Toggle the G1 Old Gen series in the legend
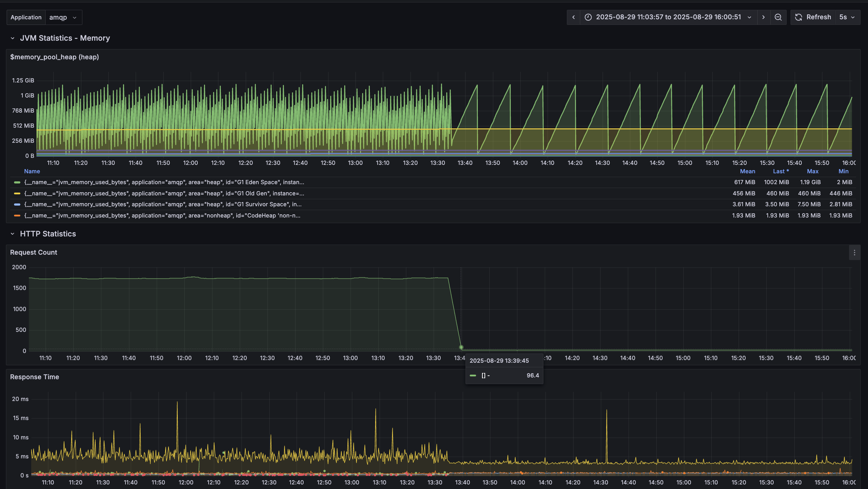Image resolution: width=868 pixels, height=489 pixels. (x=164, y=194)
